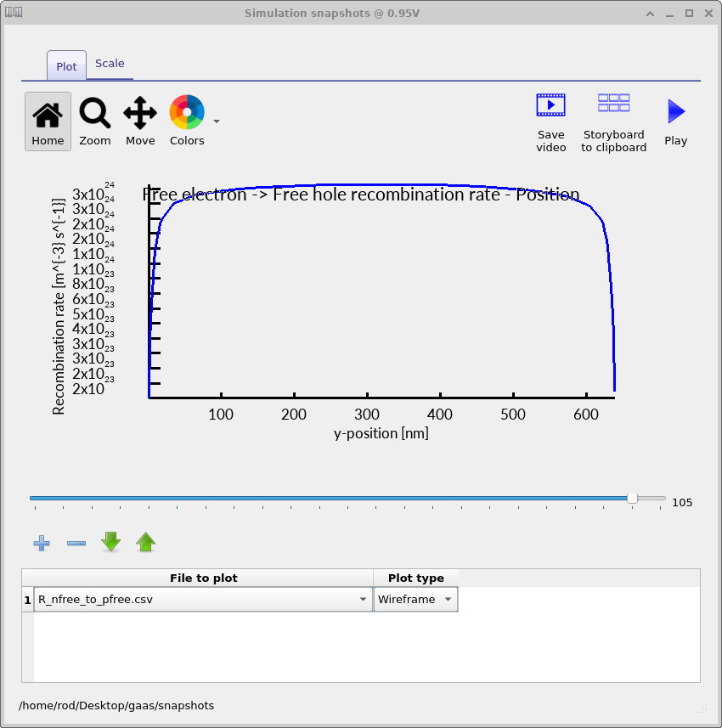Copy Storyboard to clipboard
Viewport: 722px width, 728px height.
click(613, 121)
